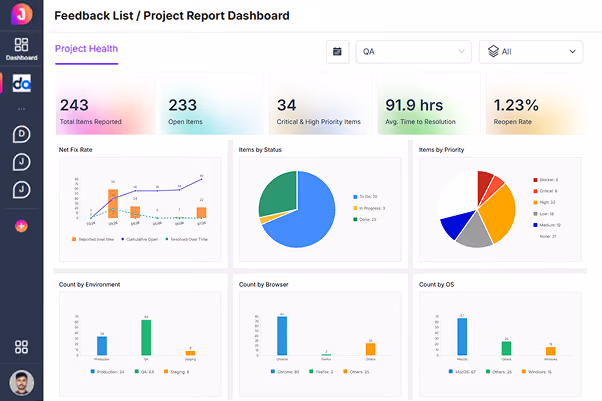The height and width of the screenshot is (401, 602).
Task: Toggle Staging: 8 legend item
Action: (177, 372)
